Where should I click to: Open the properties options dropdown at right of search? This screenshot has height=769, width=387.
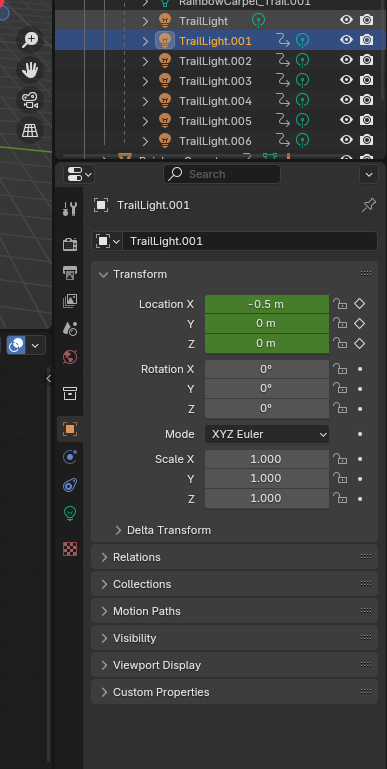pos(369,174)
